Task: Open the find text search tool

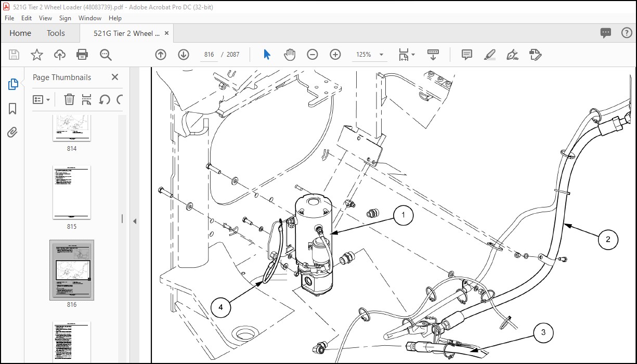Action: click(106, 55)
